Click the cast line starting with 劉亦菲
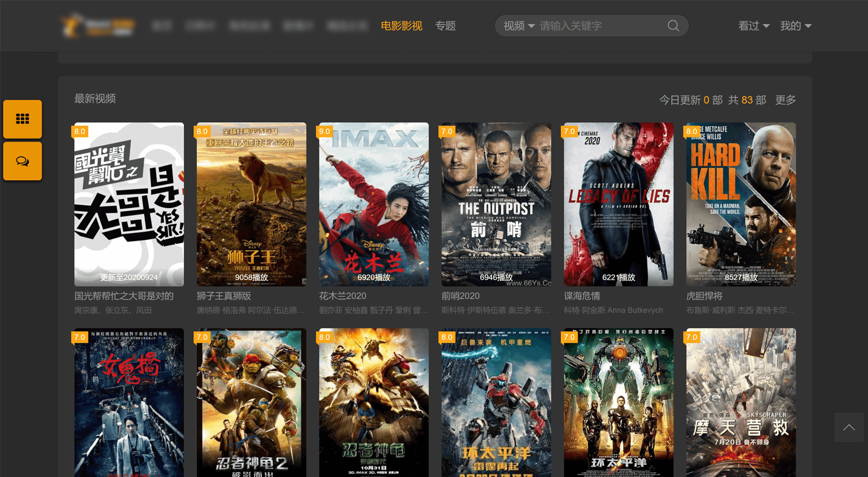Viewport: 868px width, 477px height. [374, 310]
